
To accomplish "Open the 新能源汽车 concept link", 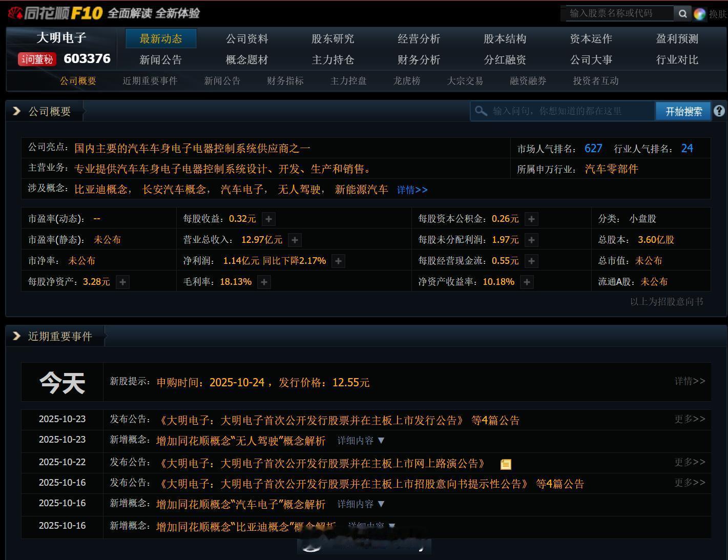I will click(361, 190).
